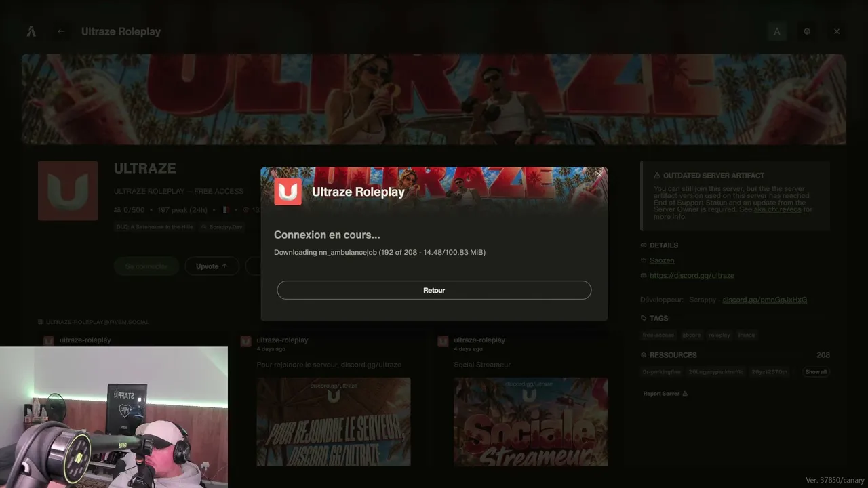Open the aka.cfx.re/eos link
This screenshot has height=488, width=868.
point(778,209)
